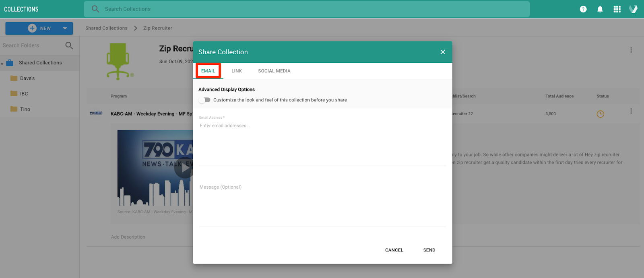Screen dimensions: 644x278
Task: Click the KABC station logo icon
Action: [96, 113]
